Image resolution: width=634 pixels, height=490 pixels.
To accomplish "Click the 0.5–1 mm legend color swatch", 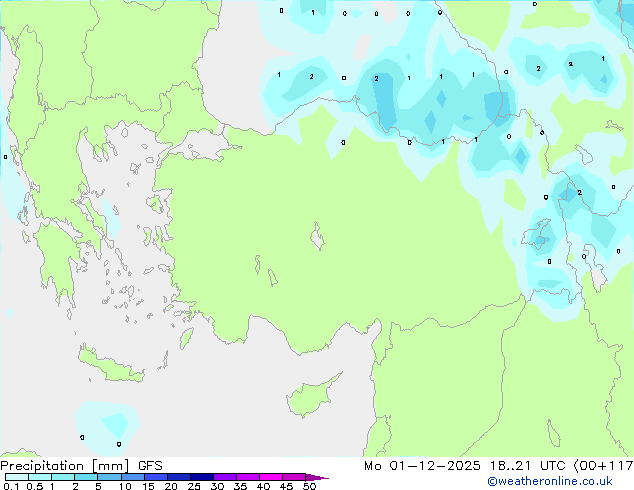I will [x=40, y=477].
